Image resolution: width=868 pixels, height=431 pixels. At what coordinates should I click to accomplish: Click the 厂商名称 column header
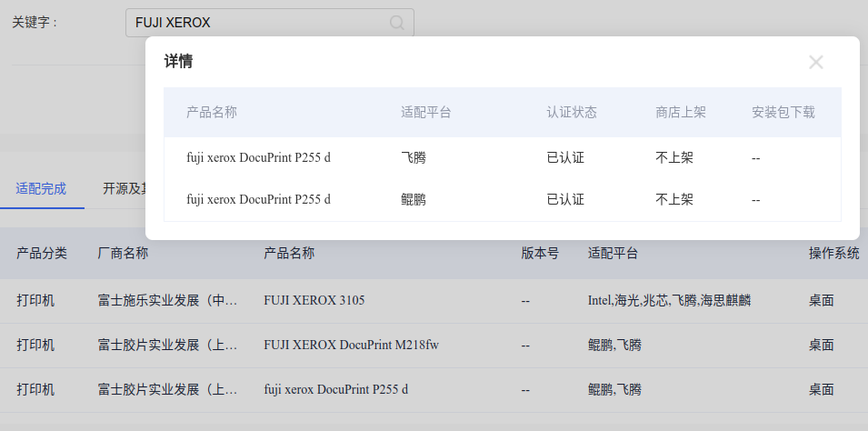(123, 253)
